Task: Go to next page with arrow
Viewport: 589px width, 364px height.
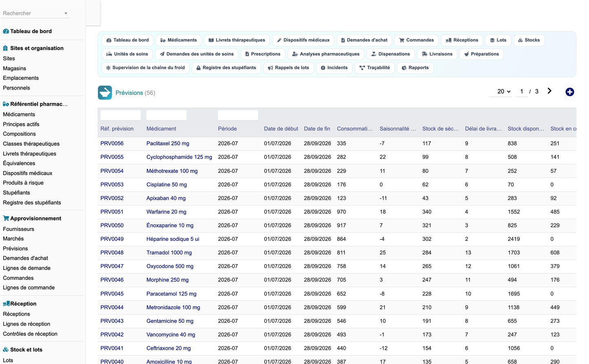Action: point(549,91)
